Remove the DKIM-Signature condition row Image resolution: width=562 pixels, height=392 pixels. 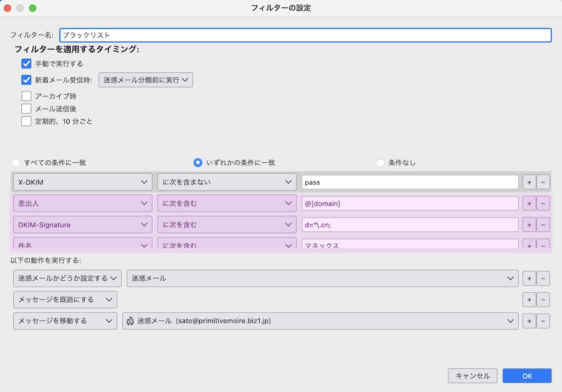click(543, 225)
